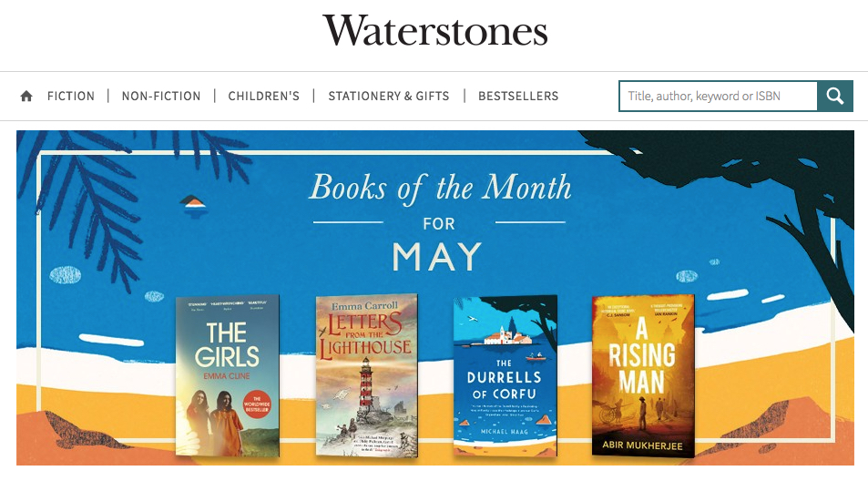The width and height of the screenshot is (868, 481).
Task: Select A Rising Man book cover
Action: click(643, 376)
